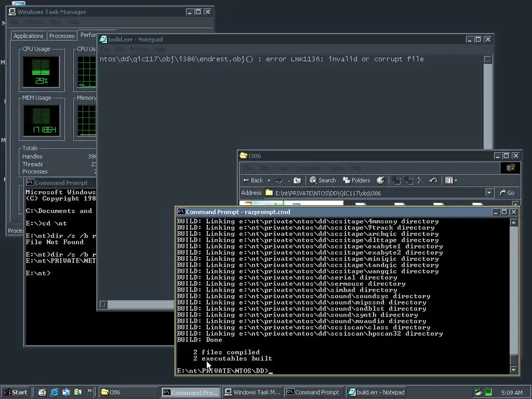The width and height of the screenshot is (532, 399).
Task: Activate second Command Prompt taskbar button
Action: click(314, 392)
